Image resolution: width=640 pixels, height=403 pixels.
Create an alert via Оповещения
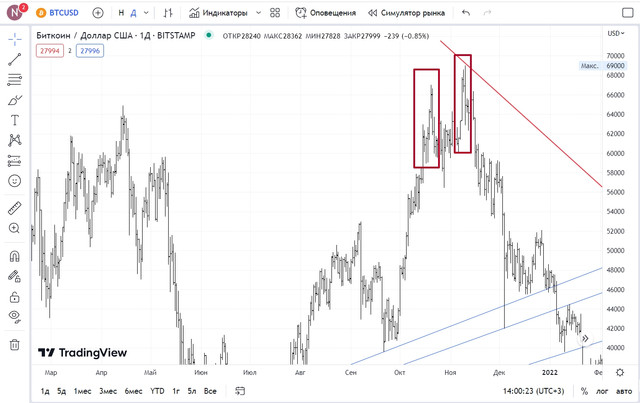click(325, 13)
